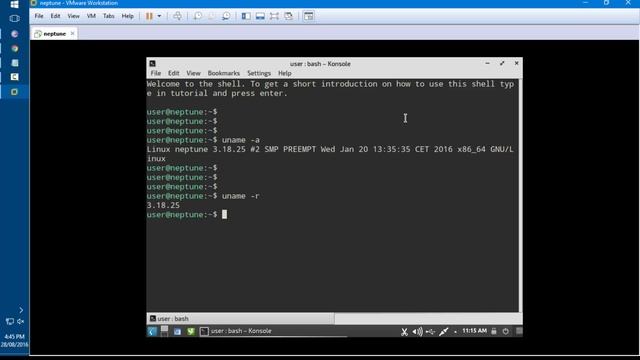640x360 pixels.
Task: Click the Windows volume mute icon
Action: (x=20, y=322)
